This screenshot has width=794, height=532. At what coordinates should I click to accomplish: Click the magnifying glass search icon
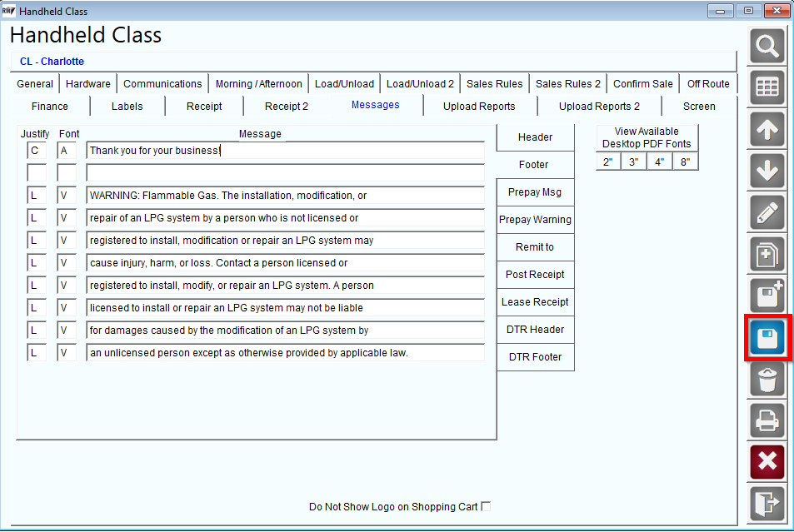point(767,46)
